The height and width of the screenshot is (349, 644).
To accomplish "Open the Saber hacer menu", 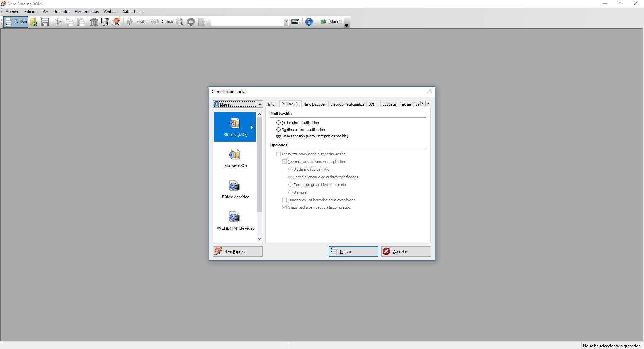I will click(x=133, y=12).
